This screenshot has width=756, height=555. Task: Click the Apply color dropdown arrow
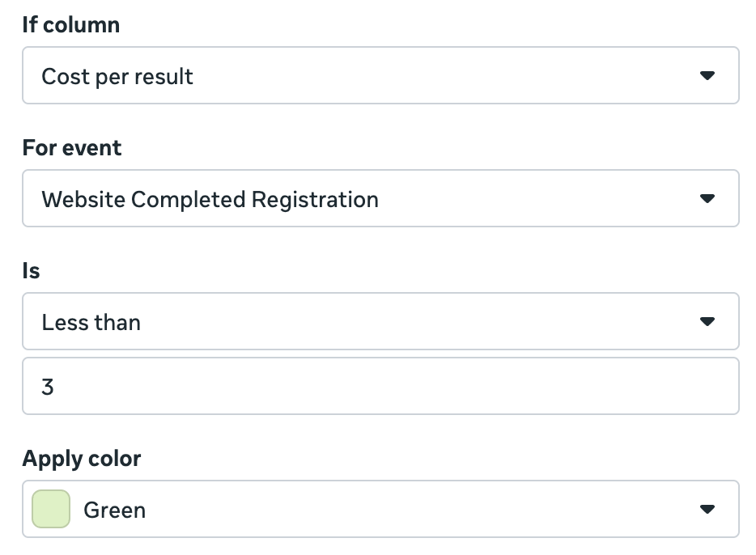(x=708, y=509)
